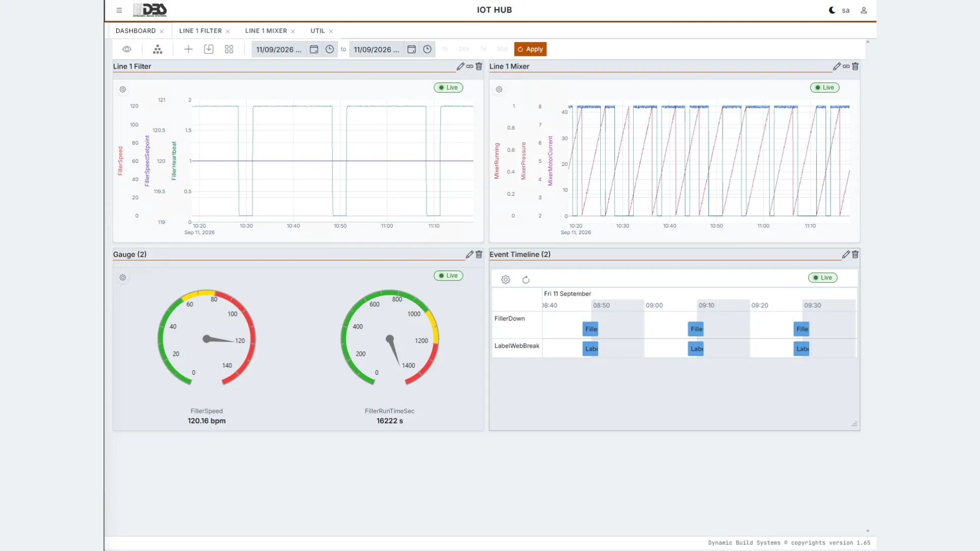
Task: Open Gauge (2) settings gear
Action: 123,278
